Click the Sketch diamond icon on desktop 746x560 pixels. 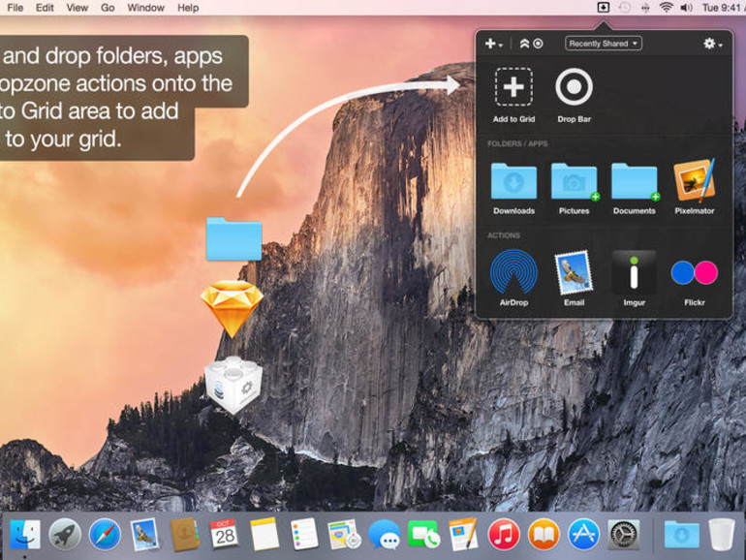[232, 309]
